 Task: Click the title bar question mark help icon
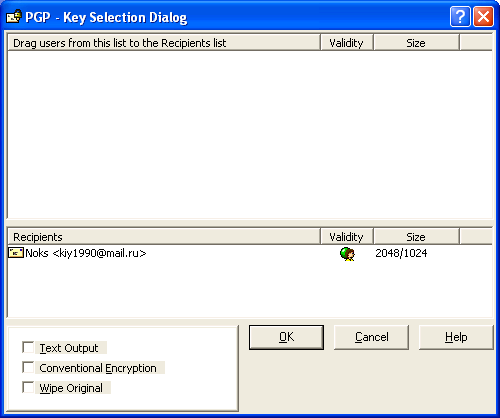pos(460,16)
